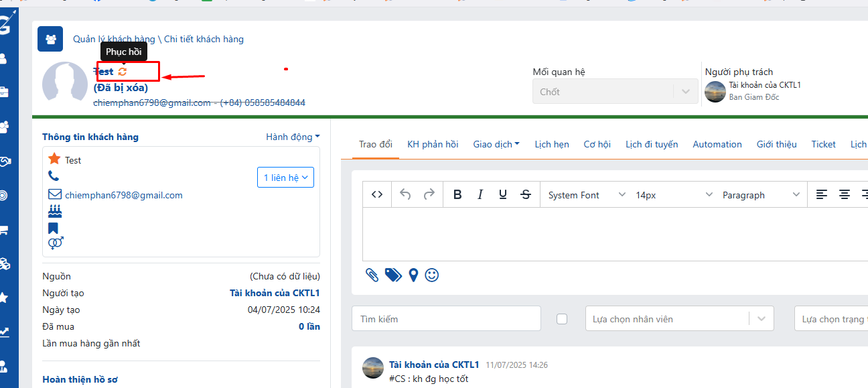Click the "Quản lý khách hàng" breadcrumb link
This screenshot has width=868, height=388.
114,39
